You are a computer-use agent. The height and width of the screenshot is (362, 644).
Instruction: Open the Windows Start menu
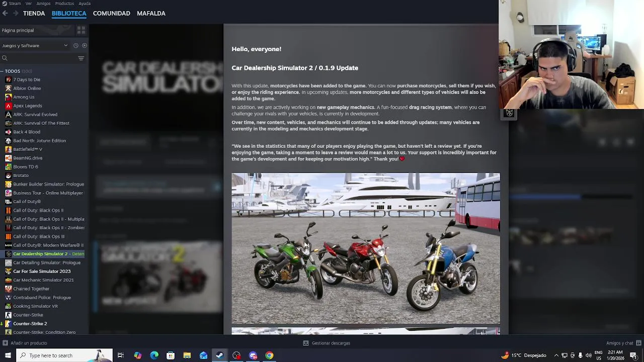(x=8, y=355)
